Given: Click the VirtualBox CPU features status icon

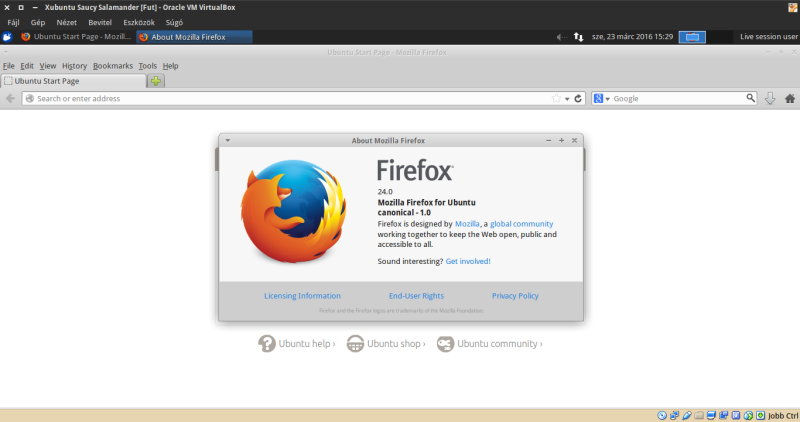Looking at the screenshot, I should pos(736,415).
